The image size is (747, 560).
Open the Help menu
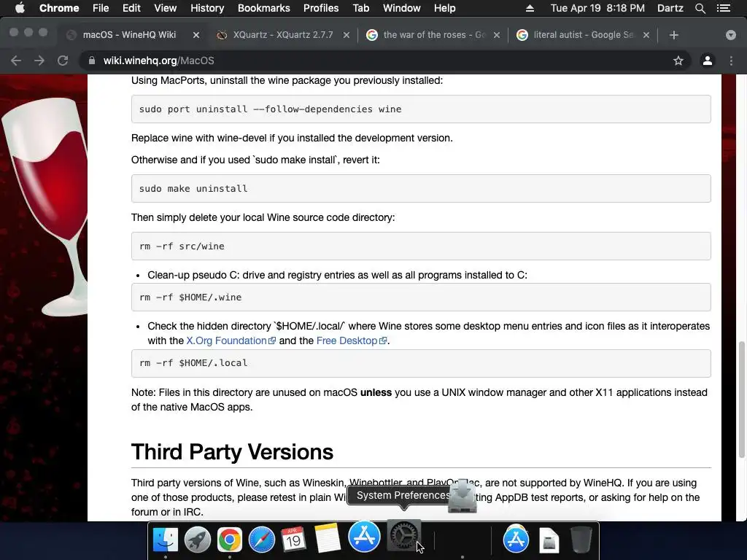[x=444, y=8]
